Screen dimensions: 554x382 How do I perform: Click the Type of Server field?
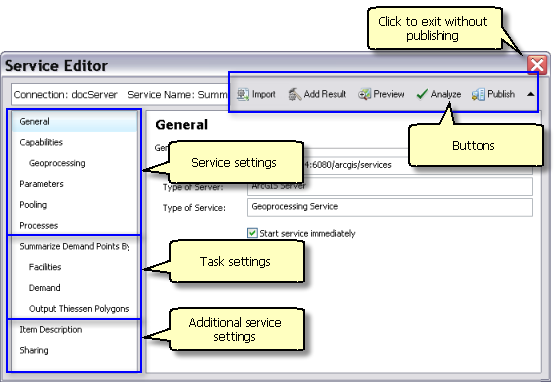(390, 186)
